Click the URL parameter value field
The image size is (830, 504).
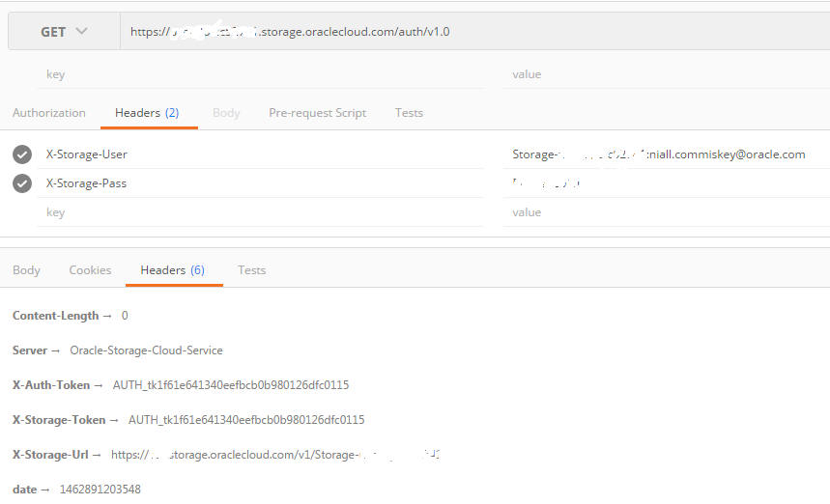tap(667, 74)
